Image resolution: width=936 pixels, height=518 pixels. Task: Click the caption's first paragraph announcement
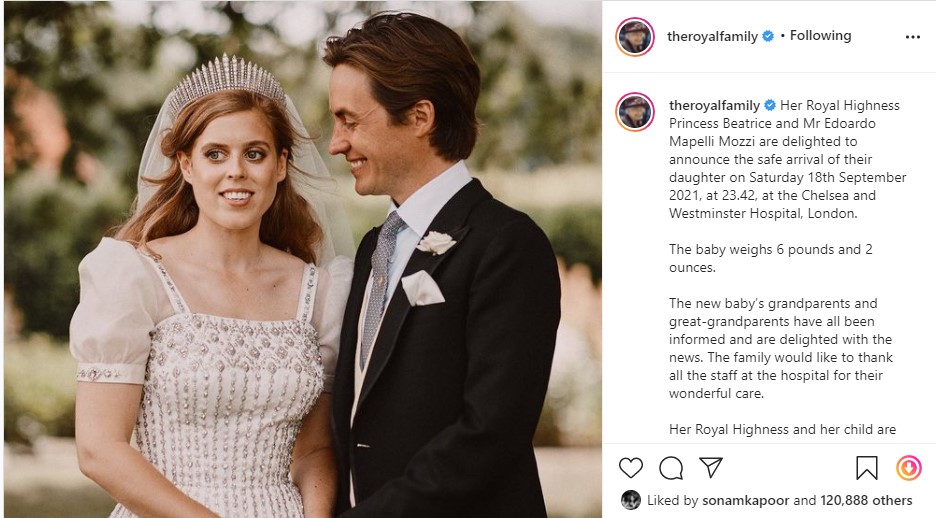point(787,159)
